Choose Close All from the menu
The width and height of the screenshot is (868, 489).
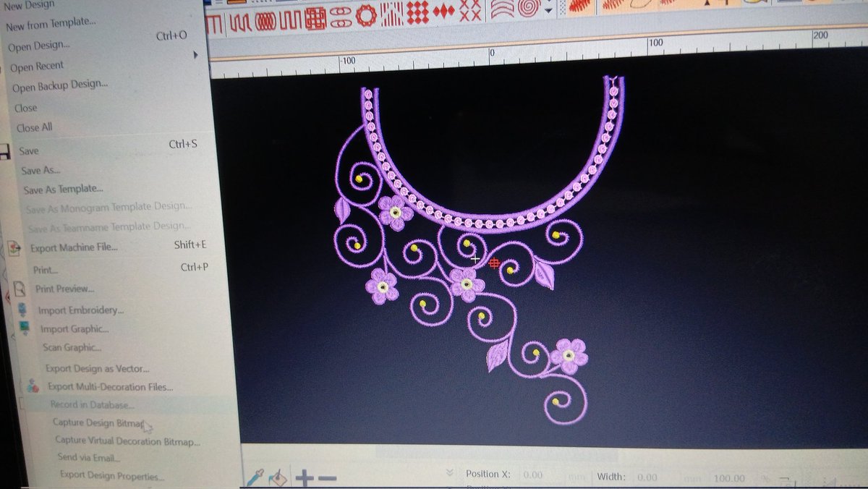(35, 127)
